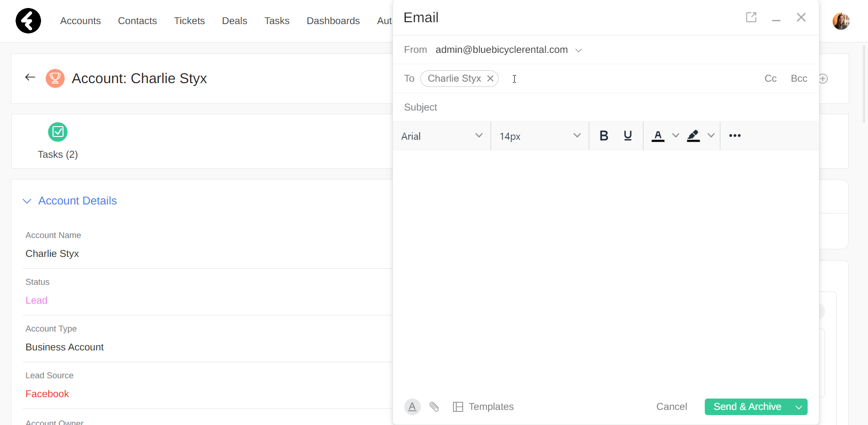Open the Tasks menu item
The height and width of the screenshot is (425, 868).
coord(277,21)
